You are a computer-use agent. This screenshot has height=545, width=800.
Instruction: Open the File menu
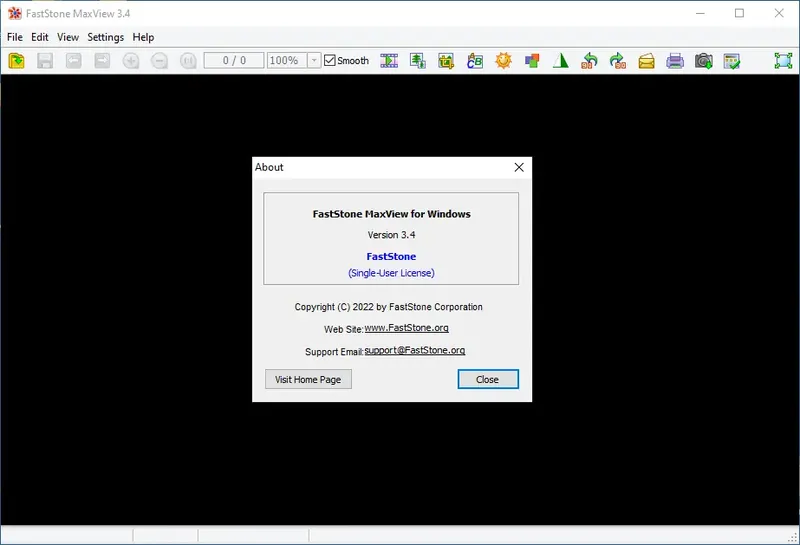15,37
